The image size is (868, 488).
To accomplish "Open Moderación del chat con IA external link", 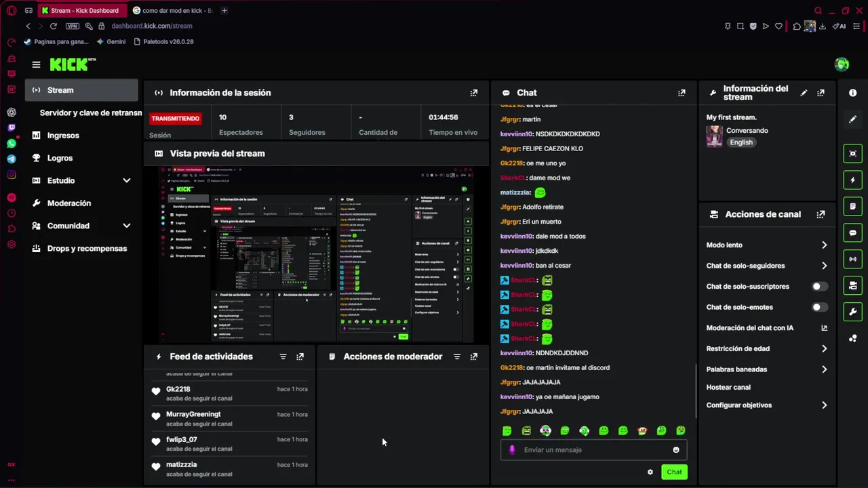I will 824,328.
